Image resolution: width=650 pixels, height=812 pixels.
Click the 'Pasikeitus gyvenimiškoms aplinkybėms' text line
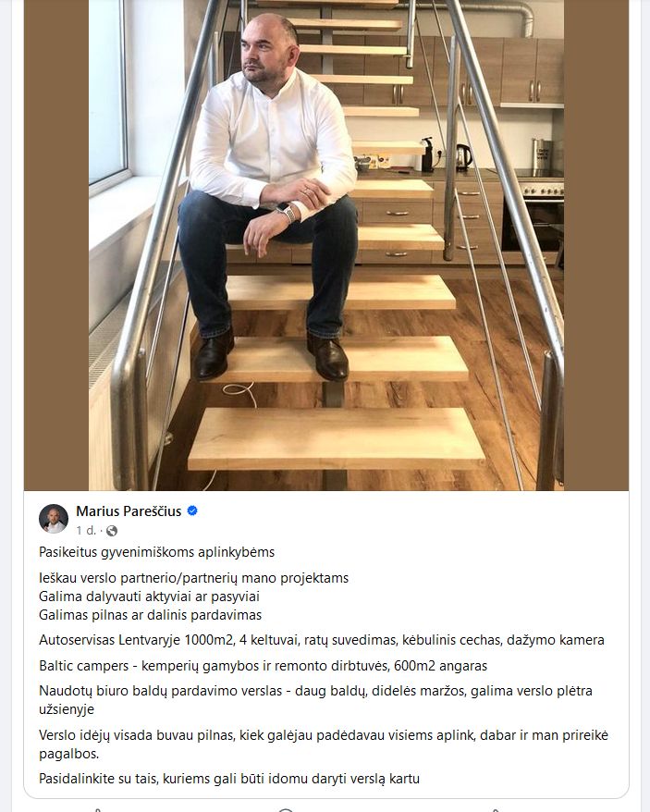(x=156, y=552)
